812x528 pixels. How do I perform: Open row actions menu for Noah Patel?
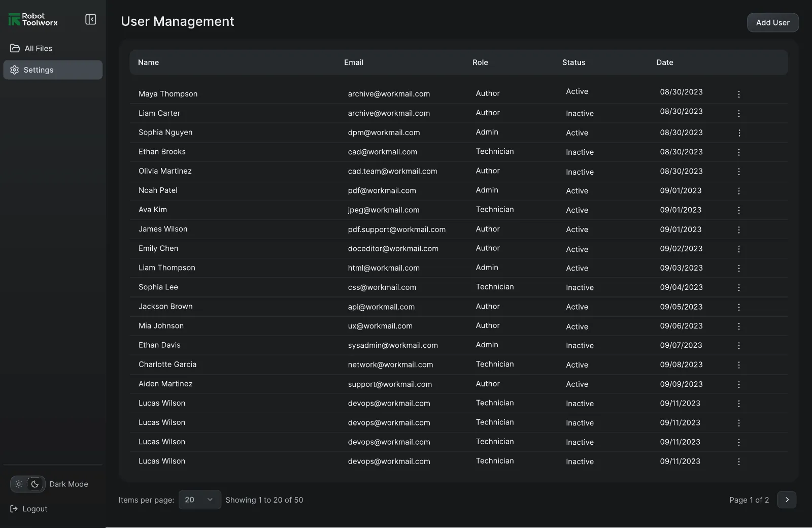739,191
